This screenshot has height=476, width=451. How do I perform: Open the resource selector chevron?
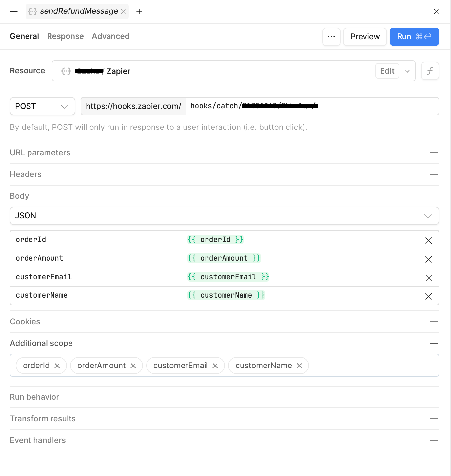coord(407,71)
